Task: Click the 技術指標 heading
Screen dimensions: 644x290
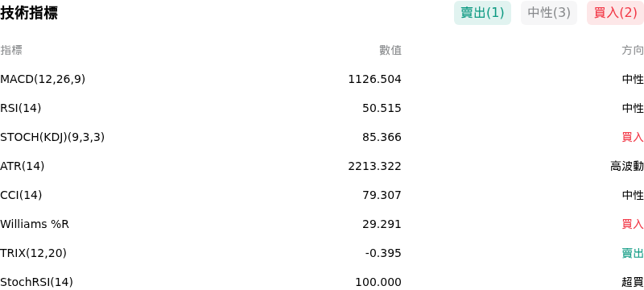Action: 29,13
